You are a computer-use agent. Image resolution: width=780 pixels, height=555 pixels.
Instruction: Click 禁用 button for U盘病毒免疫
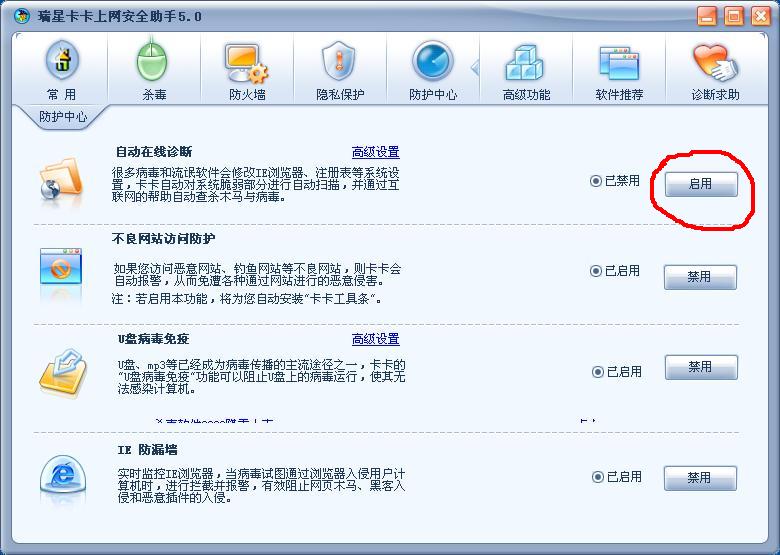(x=701, y=367)
